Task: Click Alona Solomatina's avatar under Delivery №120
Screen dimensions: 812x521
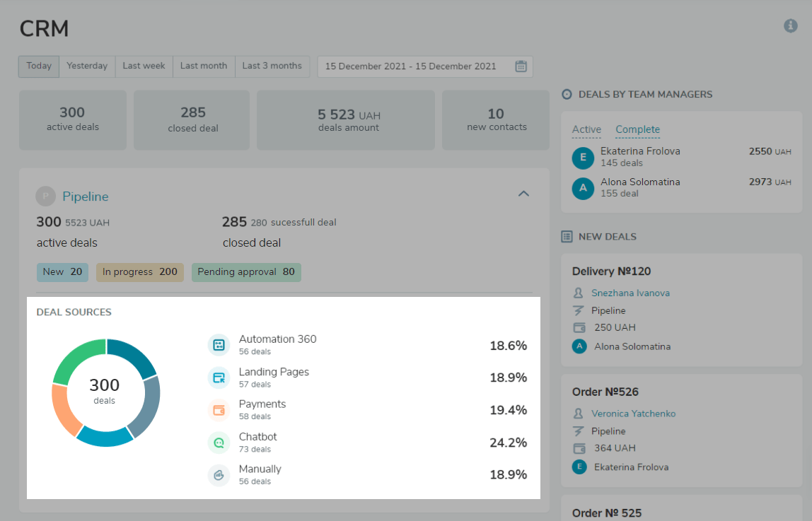Action: point(580,346)
